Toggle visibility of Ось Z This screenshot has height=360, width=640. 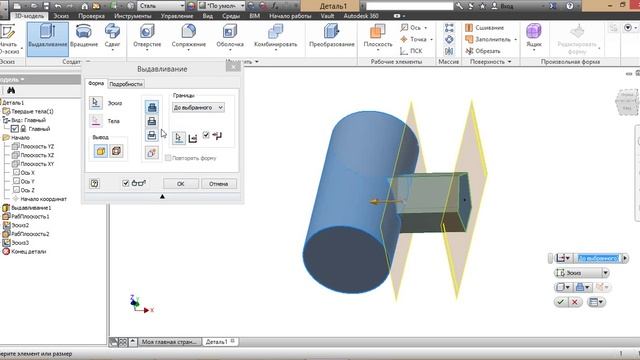(16, 190)
